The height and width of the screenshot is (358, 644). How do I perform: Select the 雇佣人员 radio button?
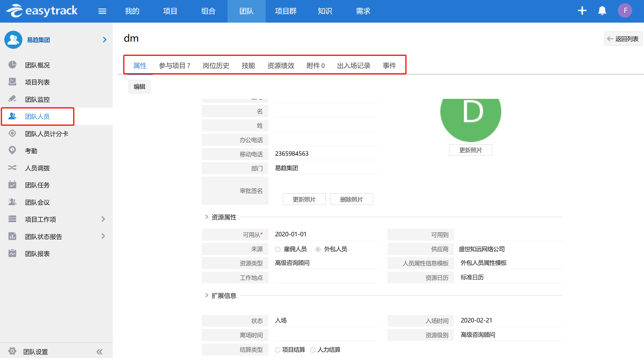[278, 249]
